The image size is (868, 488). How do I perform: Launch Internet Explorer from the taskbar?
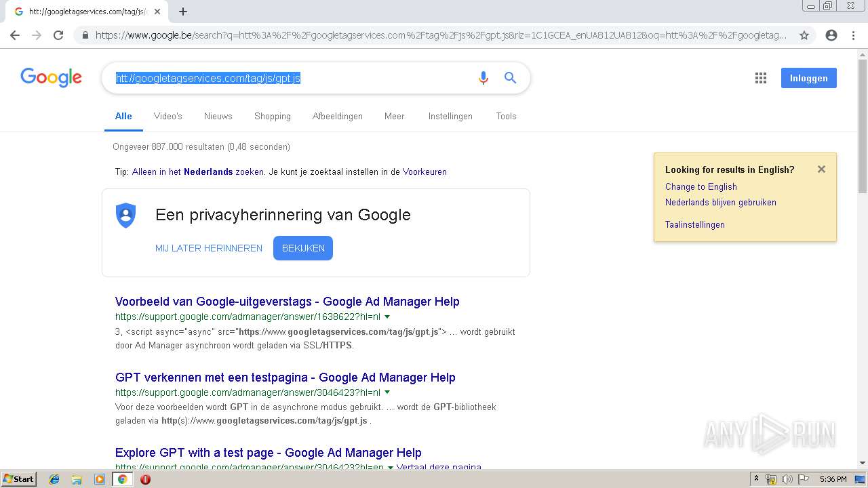54,479
